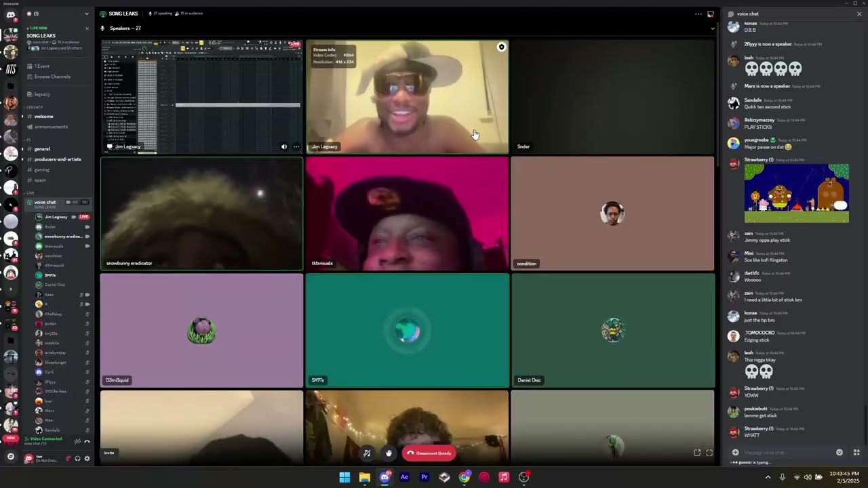Disconnect from voice using phone icon
868x488 pixels.
coord(87,441)
